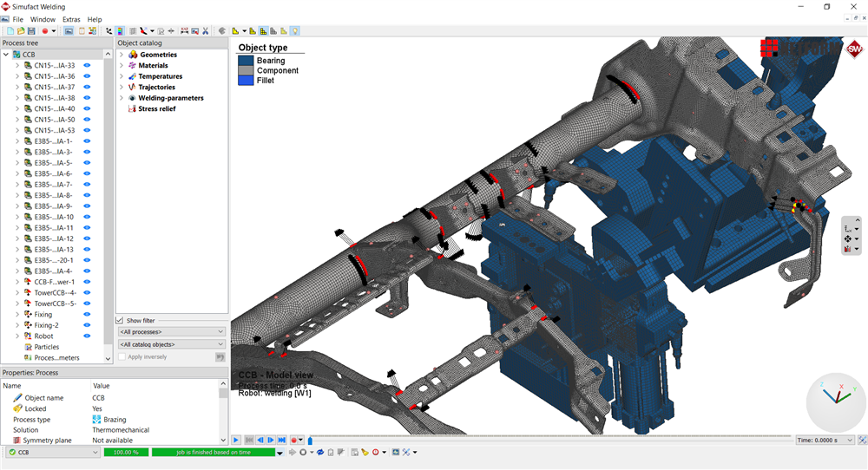The height and width of the screenshot is (470, 868).
Task: Click the lightbulb icon in top toolbar
Action: [294, 31]
